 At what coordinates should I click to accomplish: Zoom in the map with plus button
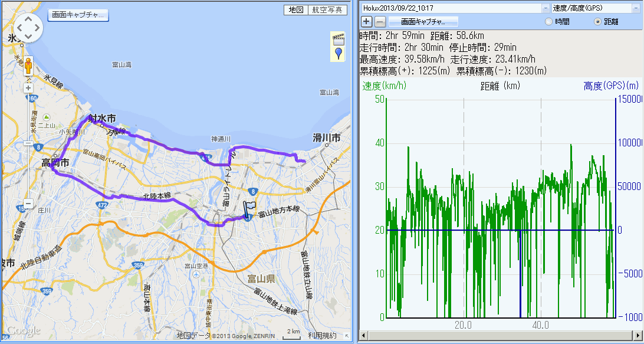(28, 89)
